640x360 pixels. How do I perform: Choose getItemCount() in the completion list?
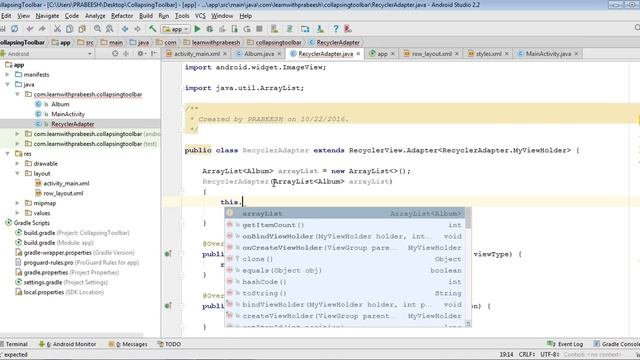[345, 225]
